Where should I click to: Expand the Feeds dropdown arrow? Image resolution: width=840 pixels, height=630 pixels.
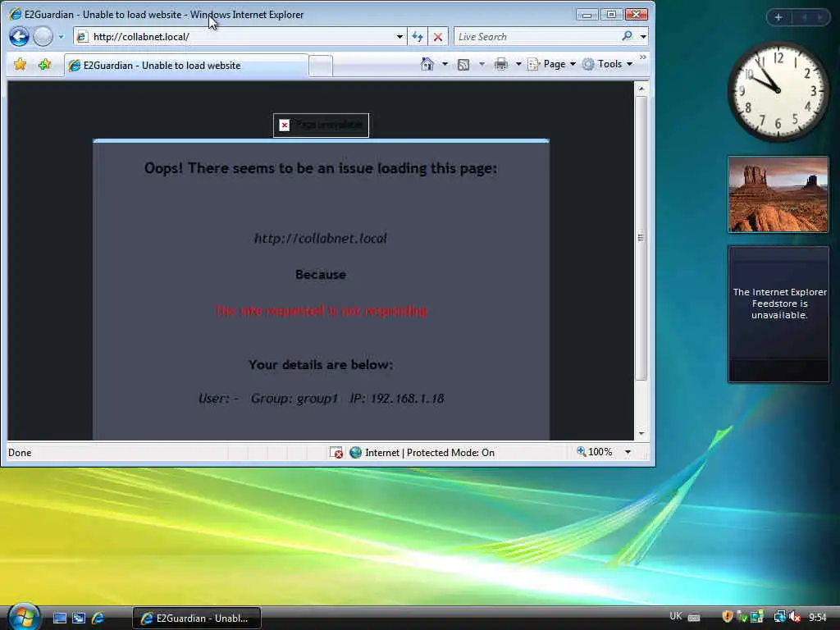(482, 64)
